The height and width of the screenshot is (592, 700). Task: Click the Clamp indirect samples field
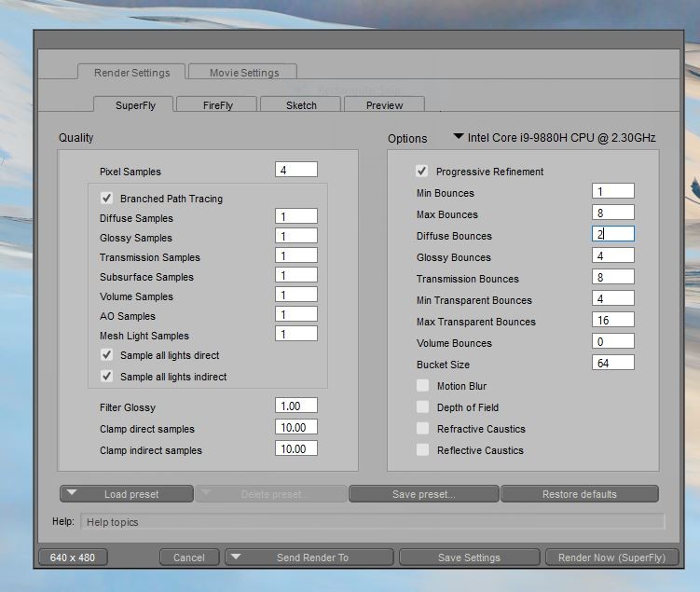pyautogui.click(x=296, y=448)
